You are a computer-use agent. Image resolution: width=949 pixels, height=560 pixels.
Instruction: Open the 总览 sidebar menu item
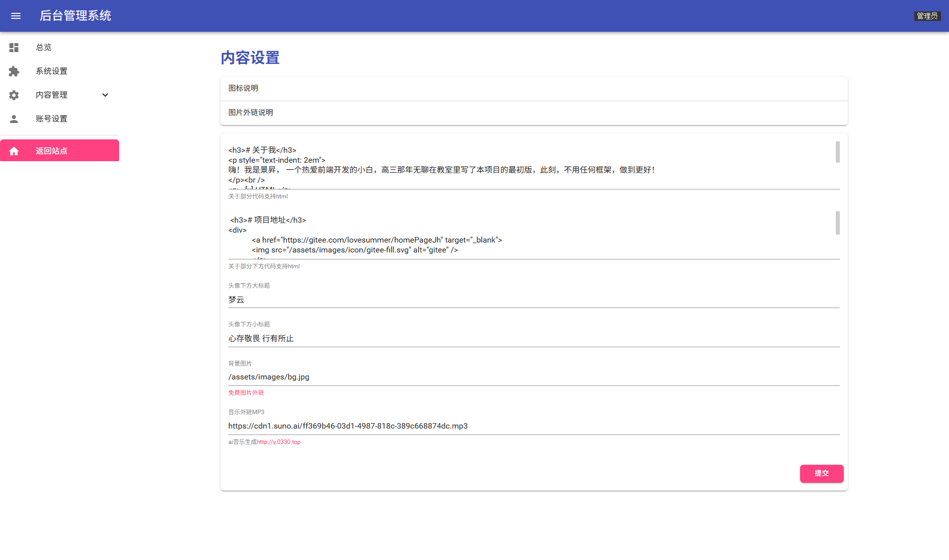44,47
